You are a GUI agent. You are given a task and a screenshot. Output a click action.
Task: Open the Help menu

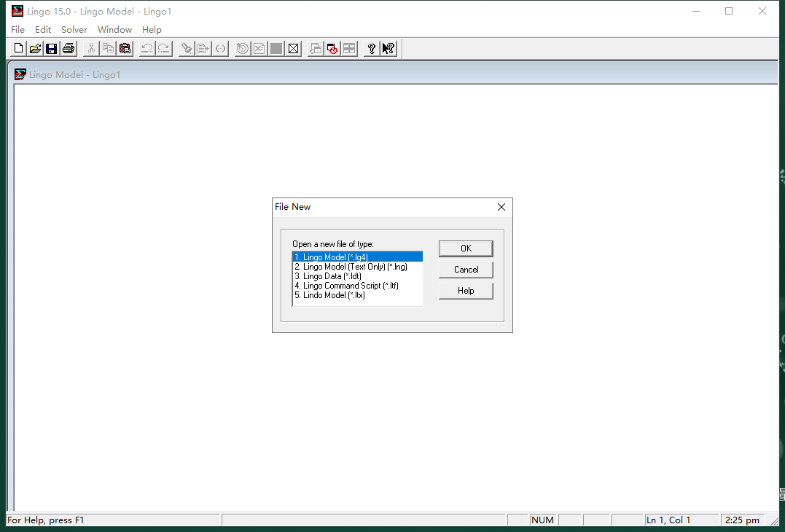152,30
